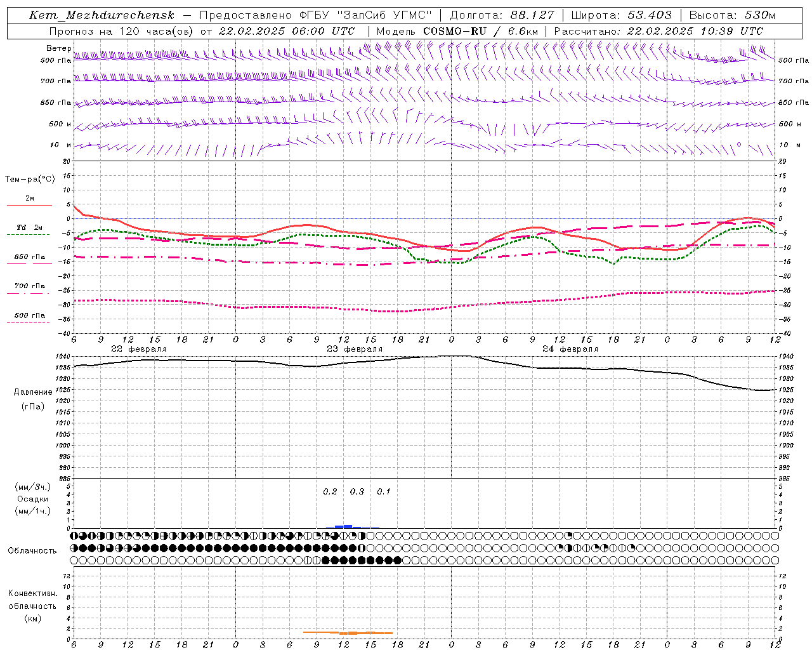
Task: Click the Конвективн. convective cloud label
Action: [32, 594]
